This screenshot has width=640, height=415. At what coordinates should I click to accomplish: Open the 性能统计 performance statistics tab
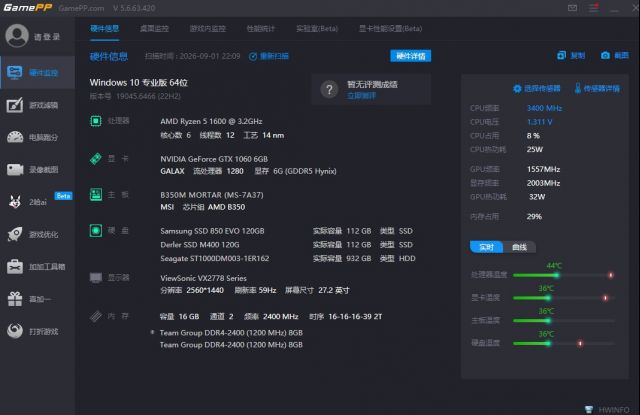260,29
